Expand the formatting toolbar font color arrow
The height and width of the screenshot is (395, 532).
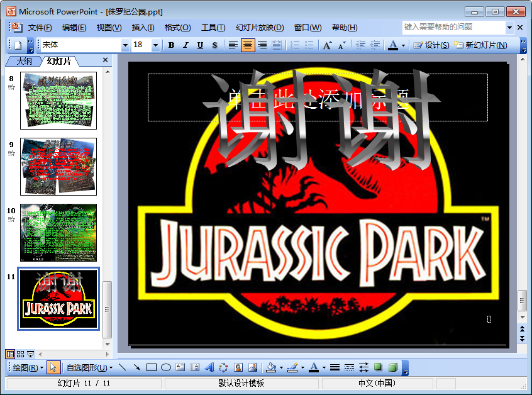click(x=403, y=45)
